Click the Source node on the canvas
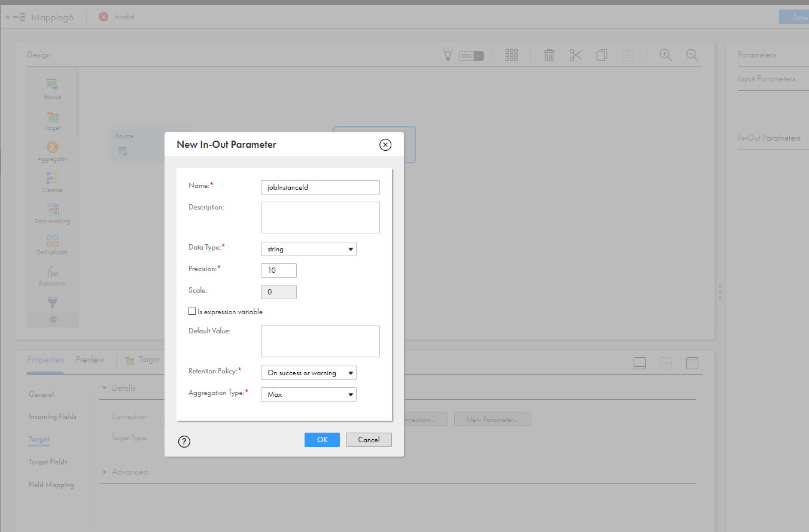 click(x=138, y=145)
